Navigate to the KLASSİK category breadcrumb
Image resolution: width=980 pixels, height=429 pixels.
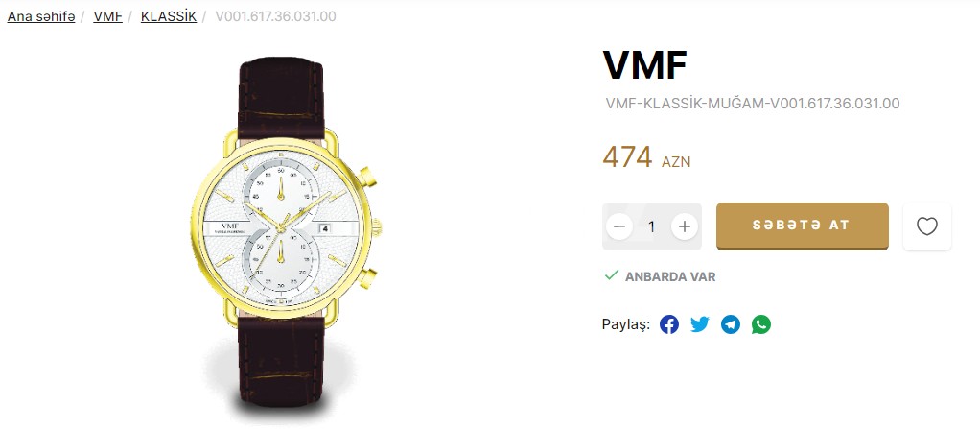point(169,16)
